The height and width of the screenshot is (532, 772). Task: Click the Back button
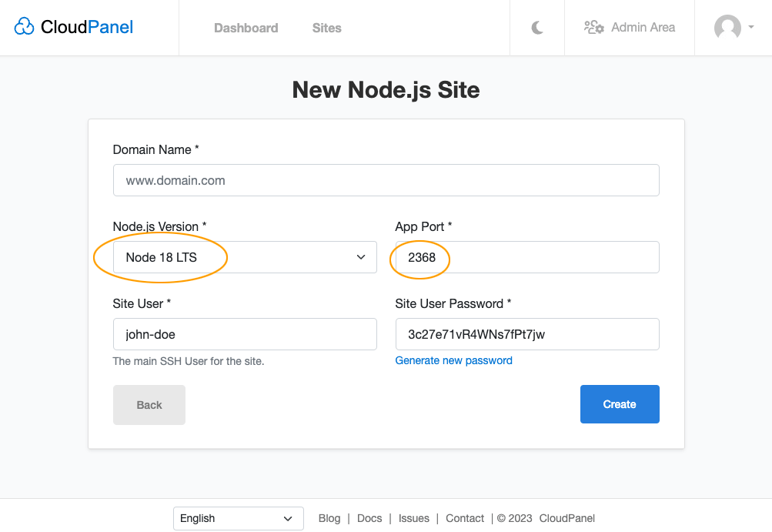[x=149, y=404]
